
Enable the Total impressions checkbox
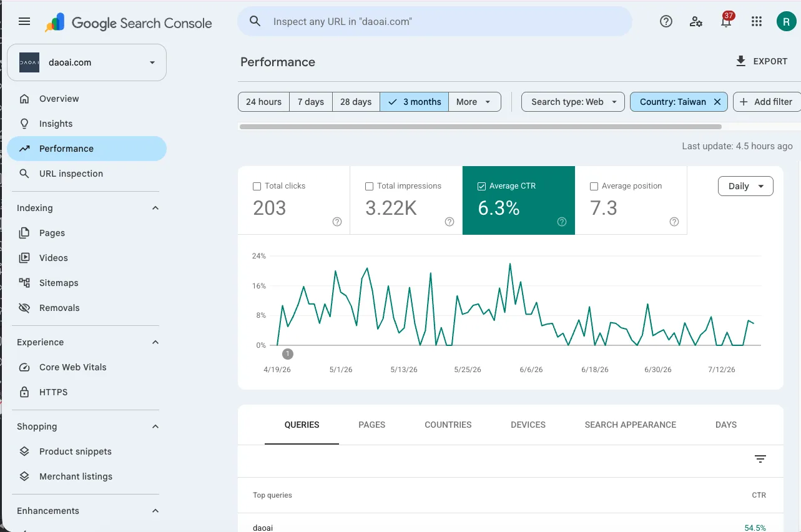click(x=369, y=186)
